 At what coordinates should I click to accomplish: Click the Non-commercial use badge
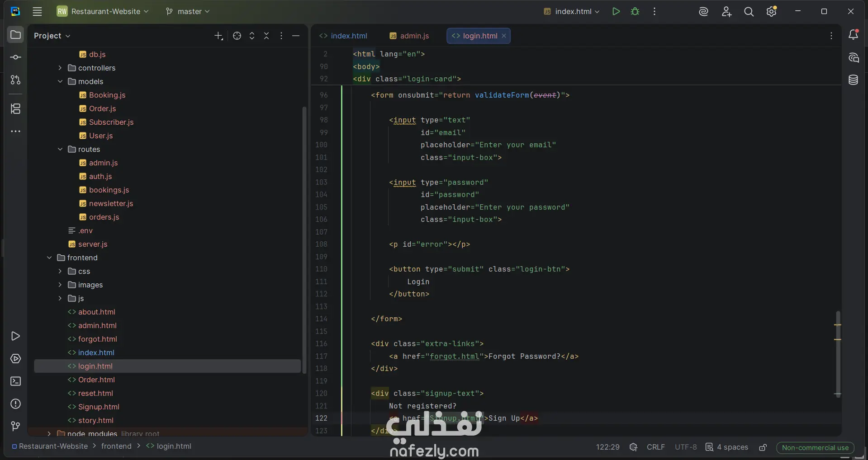[815, 447]
